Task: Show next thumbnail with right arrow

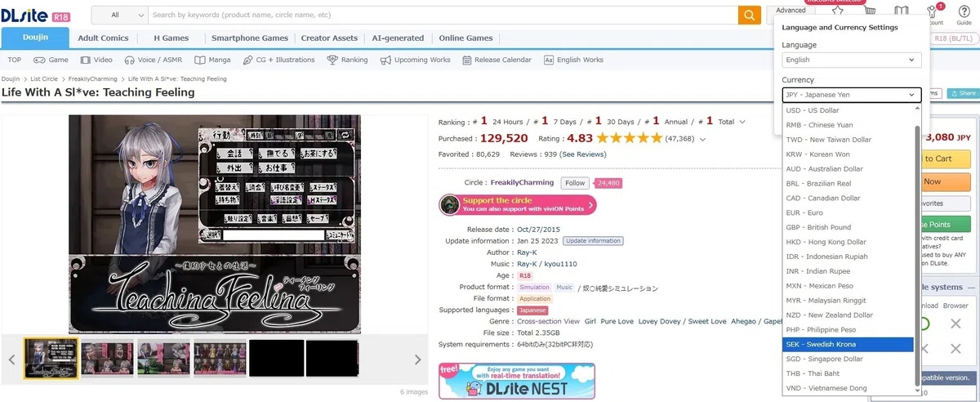Action: pyautogui.click(x=417, y=360)
